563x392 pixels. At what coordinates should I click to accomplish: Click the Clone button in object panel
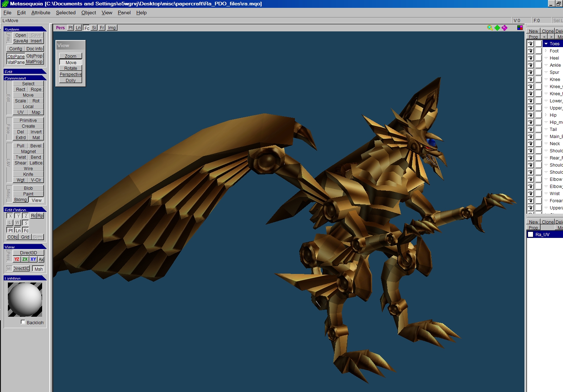click(547, 31)
